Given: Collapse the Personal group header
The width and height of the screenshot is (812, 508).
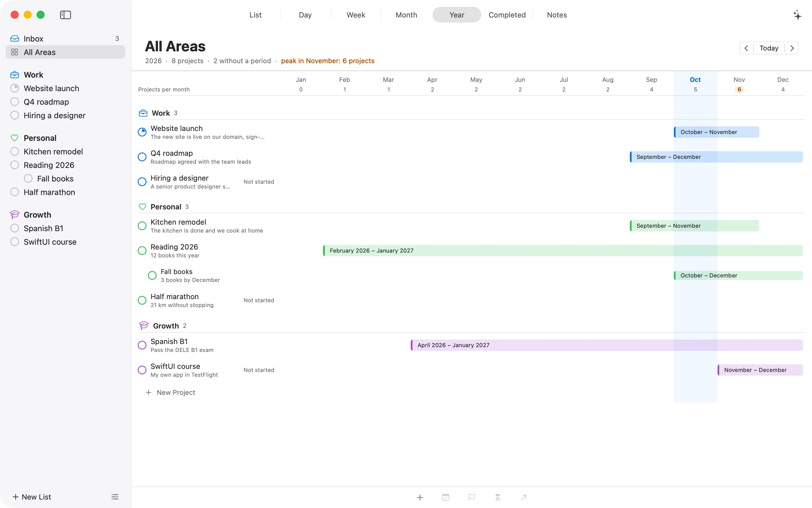Looking at the screenshot, I should (x=471, y=207).
